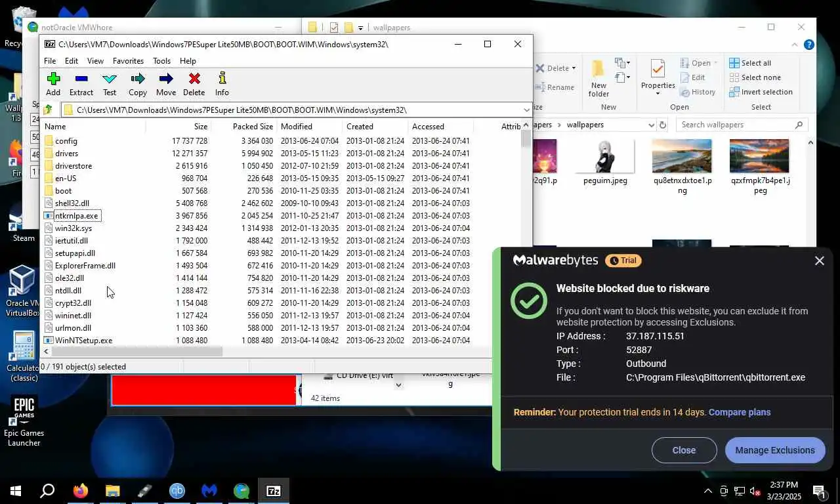The image size is (840, 504).
Task: Expand the wallpapers address bar dropdown
Action: [651, 125]
